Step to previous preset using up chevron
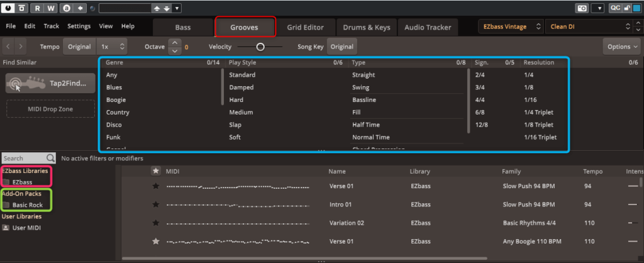Screen dimensions: 644x263 pyautogui.click(x=638, y=23)
